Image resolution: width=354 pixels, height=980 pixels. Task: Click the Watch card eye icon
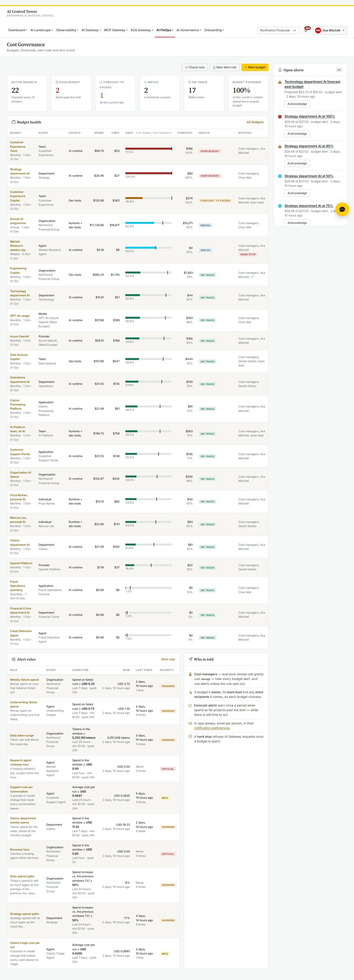click(145, 82)
